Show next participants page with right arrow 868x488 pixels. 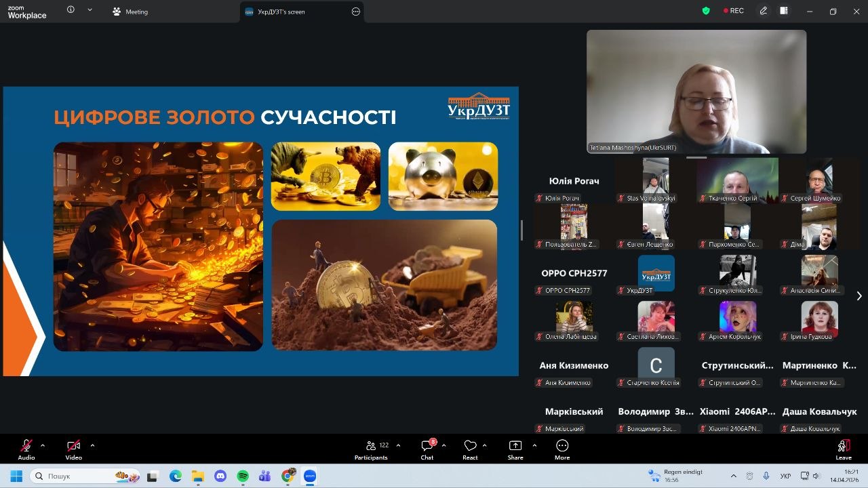click(x=859, y=296)
